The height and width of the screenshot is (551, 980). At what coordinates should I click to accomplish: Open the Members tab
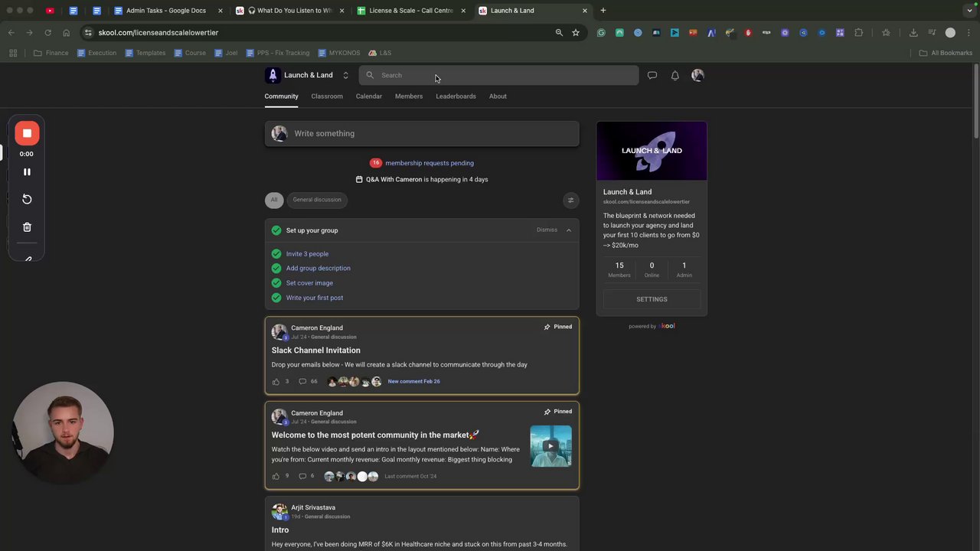tap(409, 96)
